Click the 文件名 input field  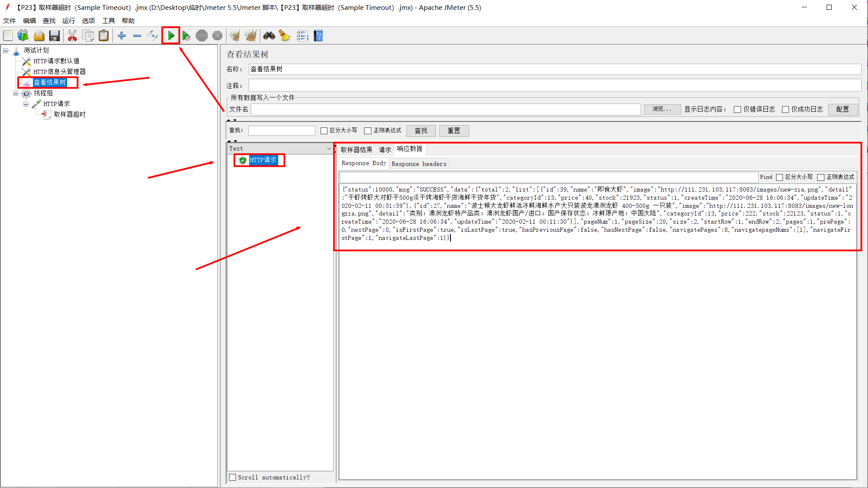pyautogui.click(x=446, y=109)
